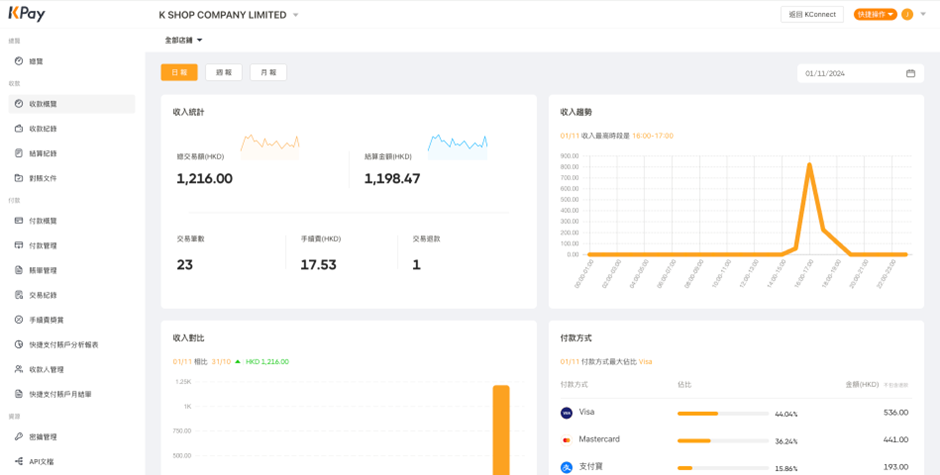This screenshot has width=940, height=475.
Task: Click the 佔比 column header
Action: click(684, 384)
